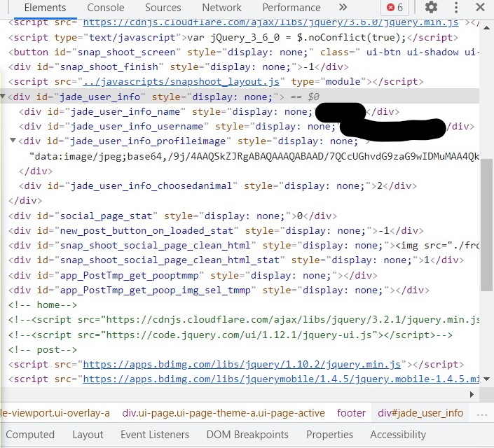
Task: Open DevTools settings gear
Action: [x=431, y=7]
